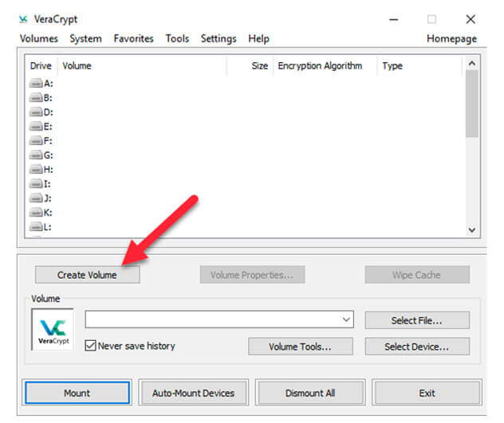Click inside the volume path combo box
This screenshot has height=423, width=504.
(x=219, y=319)
